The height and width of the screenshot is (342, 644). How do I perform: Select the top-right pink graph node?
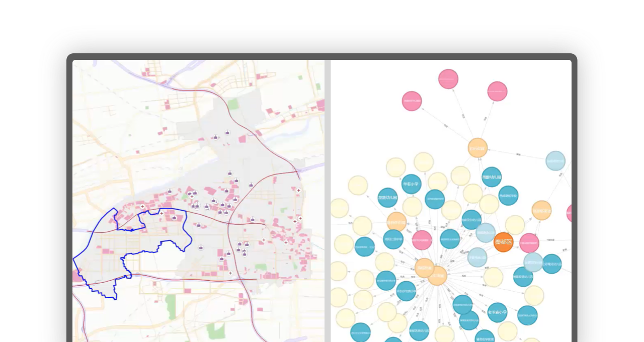pyautogui.click(x=497, y=91)
